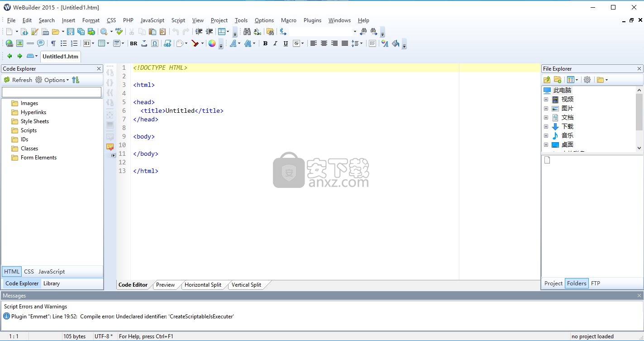Click the sort icon in Code Explorer
This screenshot has width=644, height=341.
76,80
